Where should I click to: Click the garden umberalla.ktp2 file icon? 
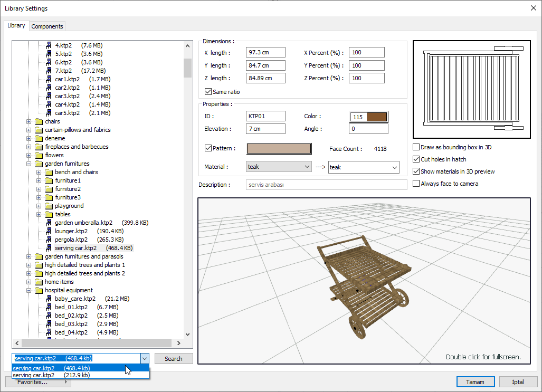(49, 223)
